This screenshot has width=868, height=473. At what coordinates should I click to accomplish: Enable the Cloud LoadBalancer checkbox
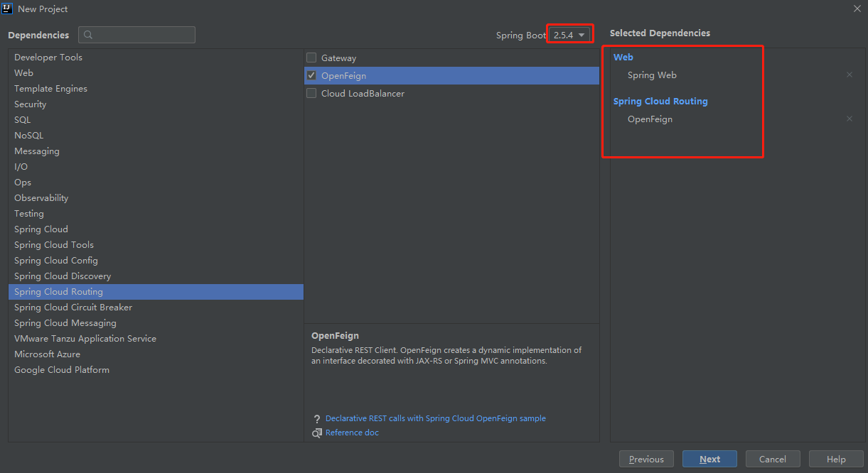(311, 93)
